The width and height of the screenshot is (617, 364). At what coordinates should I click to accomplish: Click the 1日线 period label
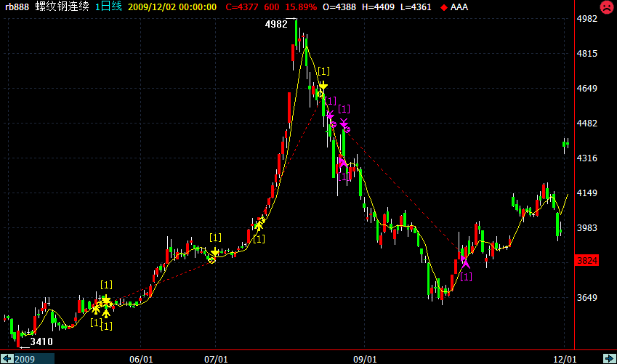click(x=109, y=7)
